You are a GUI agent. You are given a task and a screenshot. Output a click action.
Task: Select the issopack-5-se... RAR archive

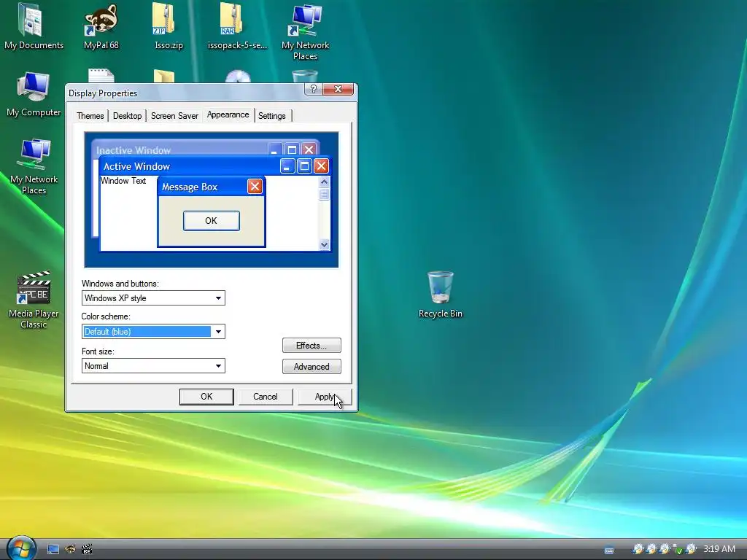coord(237,26)
